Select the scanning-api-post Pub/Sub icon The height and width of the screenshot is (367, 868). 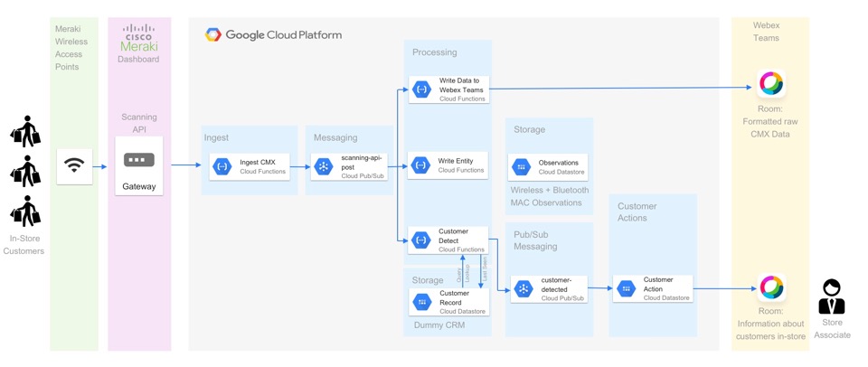(324, 166)
